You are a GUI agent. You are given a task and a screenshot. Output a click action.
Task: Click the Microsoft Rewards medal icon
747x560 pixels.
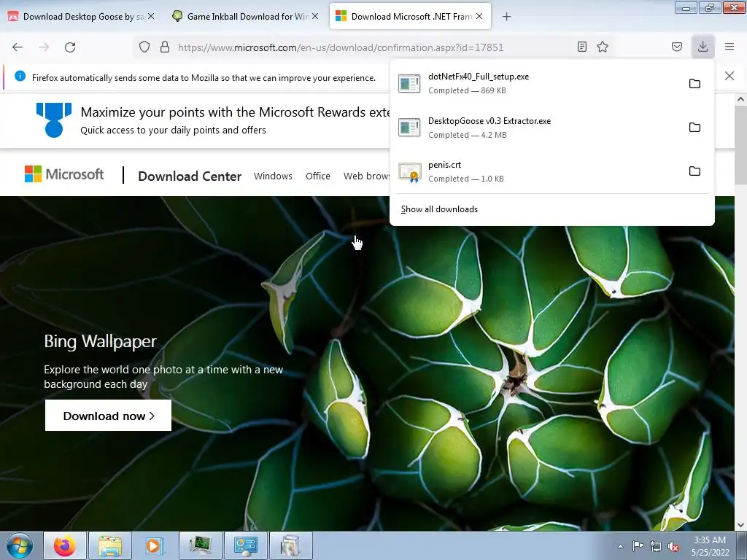click(x=54, y=120)
